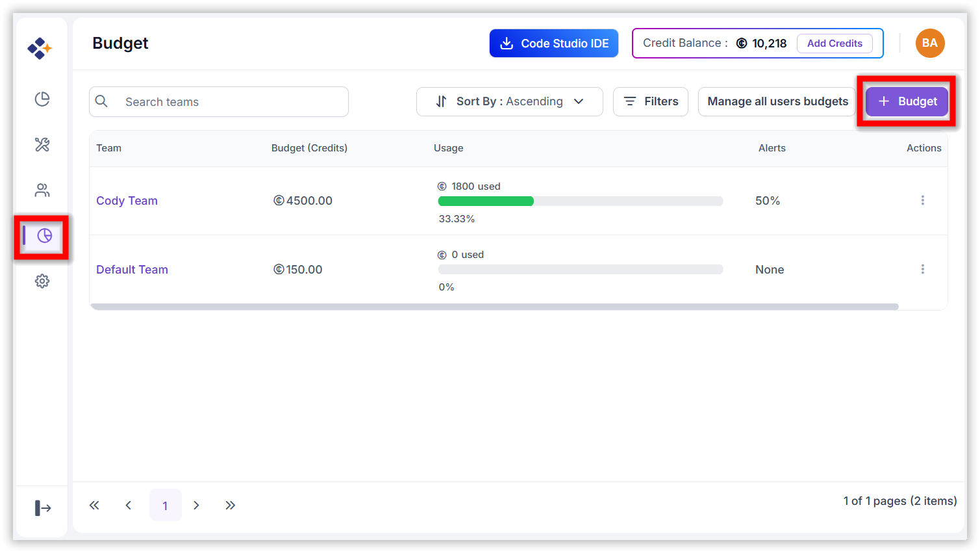
Task: Focus the Search teams field
Action: pyautogui.click(x=219, y=102)
